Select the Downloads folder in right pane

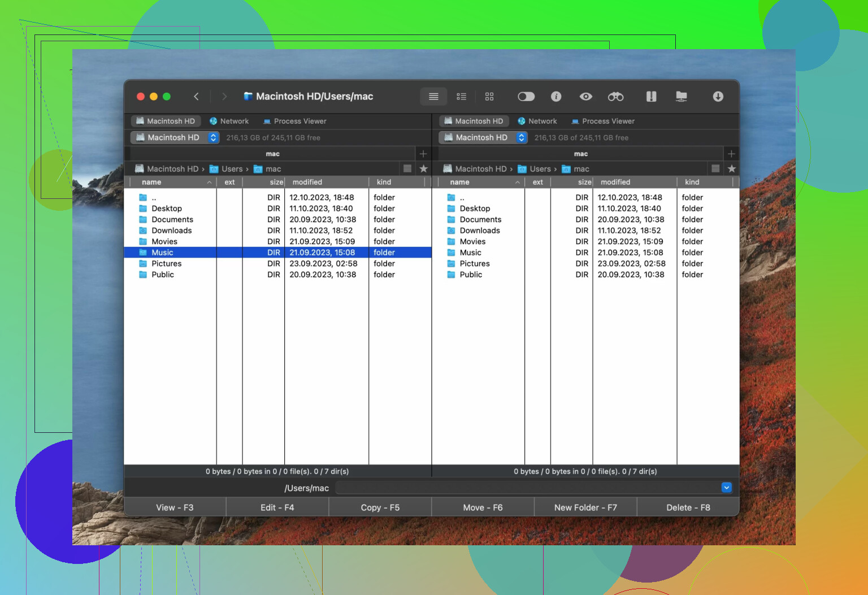(480, 231)
